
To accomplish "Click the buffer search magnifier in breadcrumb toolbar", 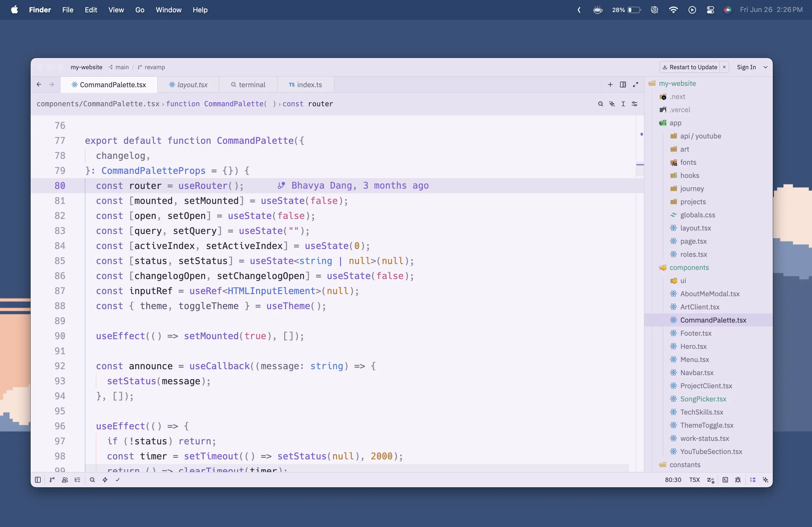I will click(x=600, y=104).
